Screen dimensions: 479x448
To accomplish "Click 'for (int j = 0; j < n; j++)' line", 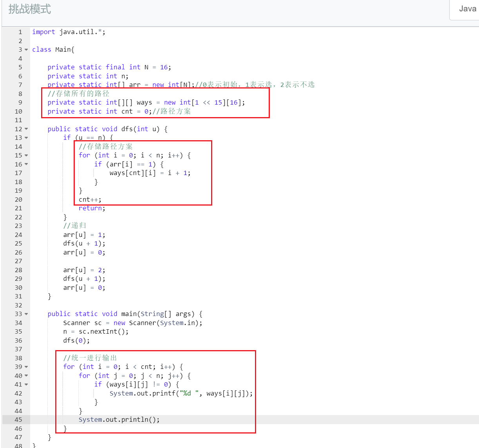I will (x=135, y=376).
